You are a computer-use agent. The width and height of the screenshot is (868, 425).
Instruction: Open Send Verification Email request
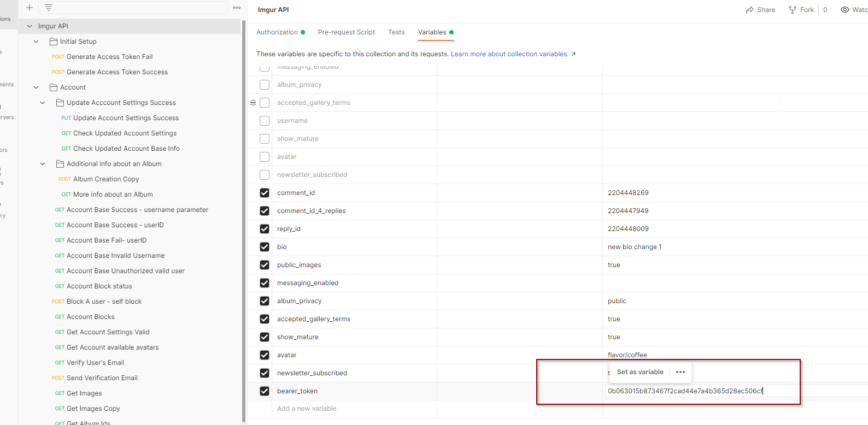(x=102, y=378)
